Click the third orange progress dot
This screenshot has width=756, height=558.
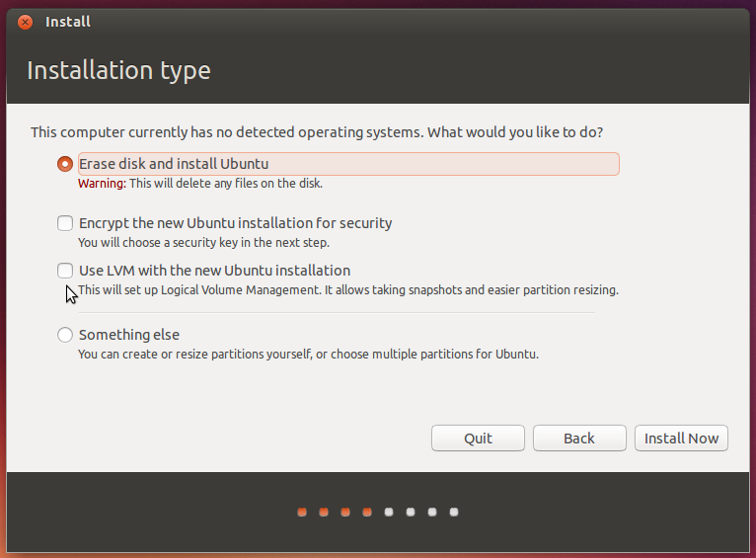pyautogui.click(x=345, y=512)
